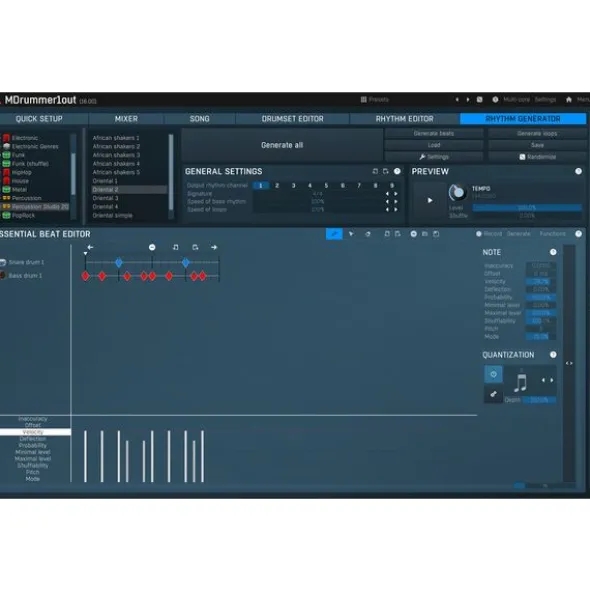Viewport: 590px width, 591px height.
Task: Select output rhythm channel 2
Action: 277,185
